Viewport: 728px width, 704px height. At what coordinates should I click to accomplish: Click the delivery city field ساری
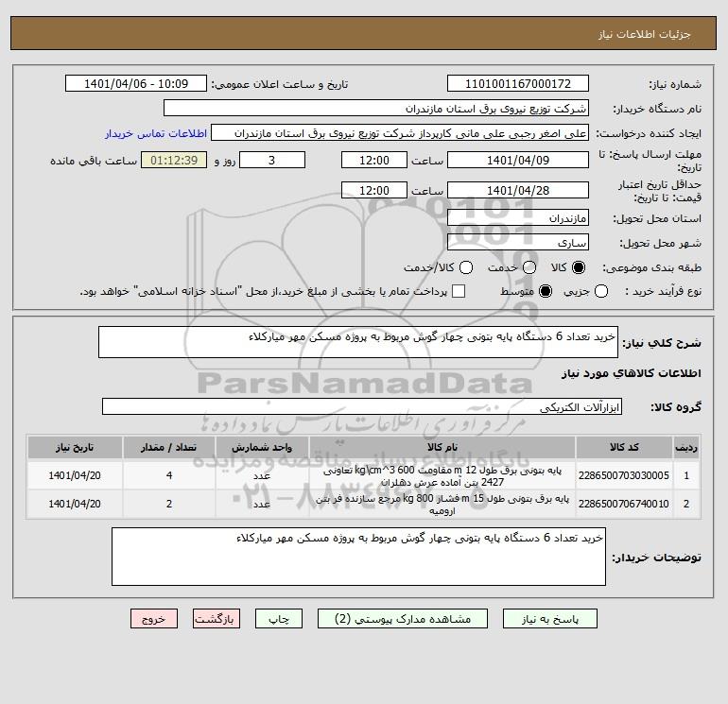[518, 242]
